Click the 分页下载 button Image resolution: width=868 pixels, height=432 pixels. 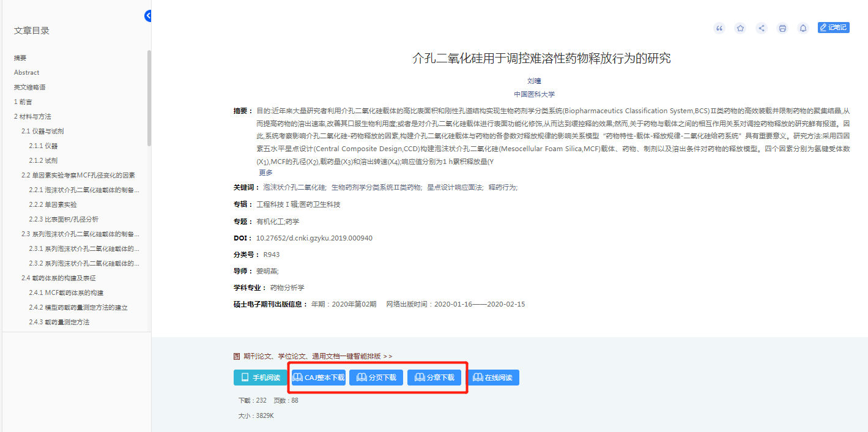click(376, 378)
